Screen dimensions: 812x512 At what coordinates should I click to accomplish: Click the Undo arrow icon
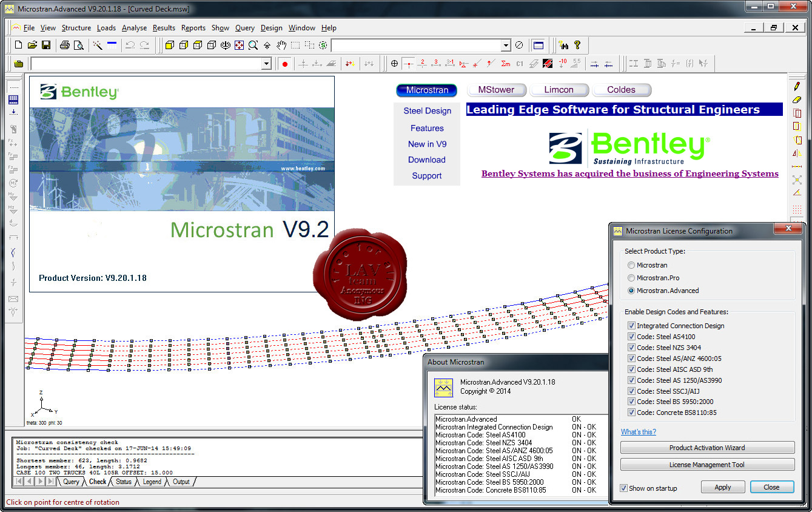130,45
